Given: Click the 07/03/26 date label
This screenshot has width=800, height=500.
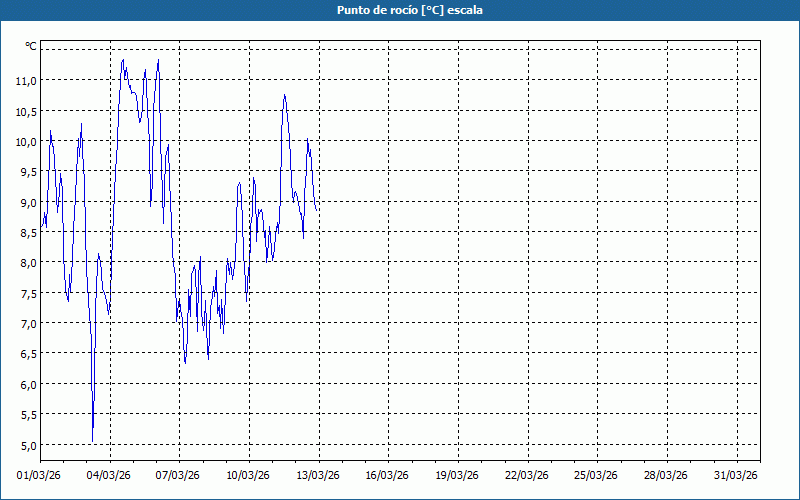Looking at the screenshot, I should click(x=180, y=475).
